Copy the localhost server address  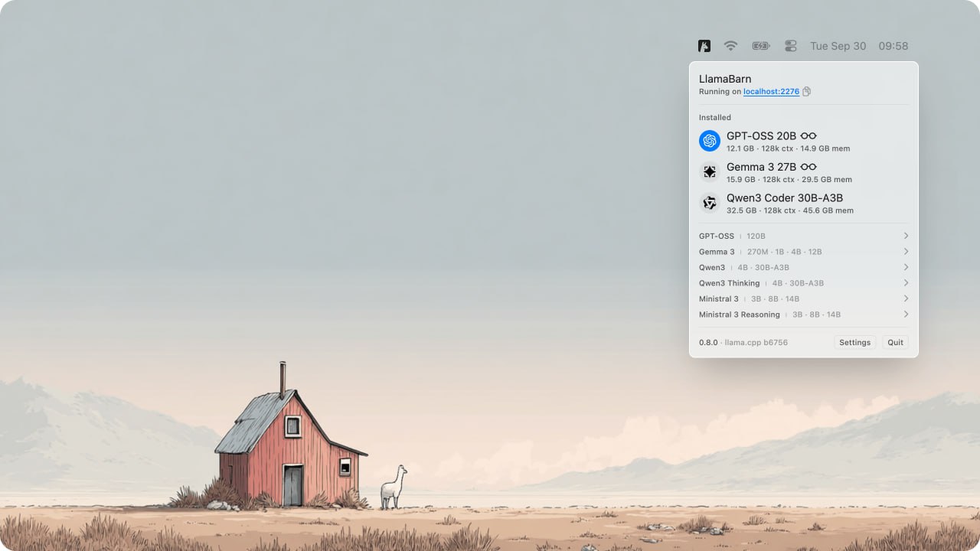click(x=806, y=92)
